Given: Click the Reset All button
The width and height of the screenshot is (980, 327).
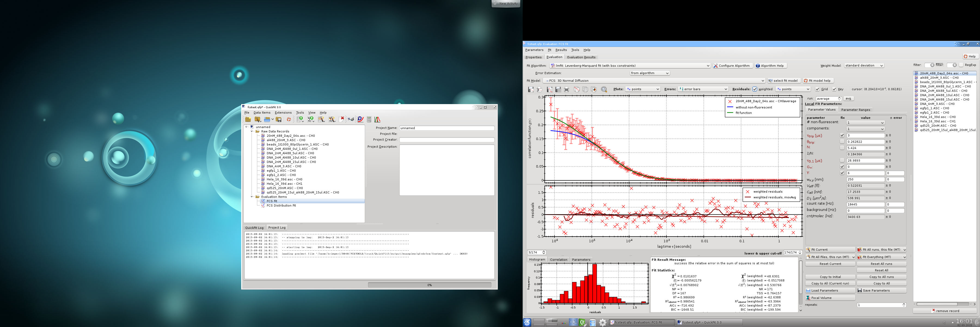Looking at the screenshot, I should point(881,270).
